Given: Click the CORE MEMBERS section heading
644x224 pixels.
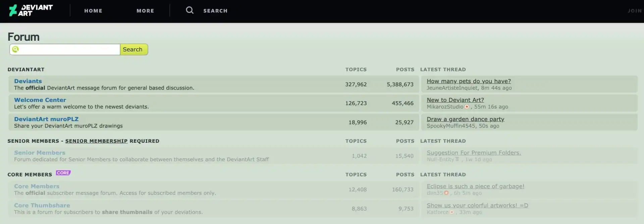Looking at the screenshot, I should pyautogui.click(x=30, y=174).
